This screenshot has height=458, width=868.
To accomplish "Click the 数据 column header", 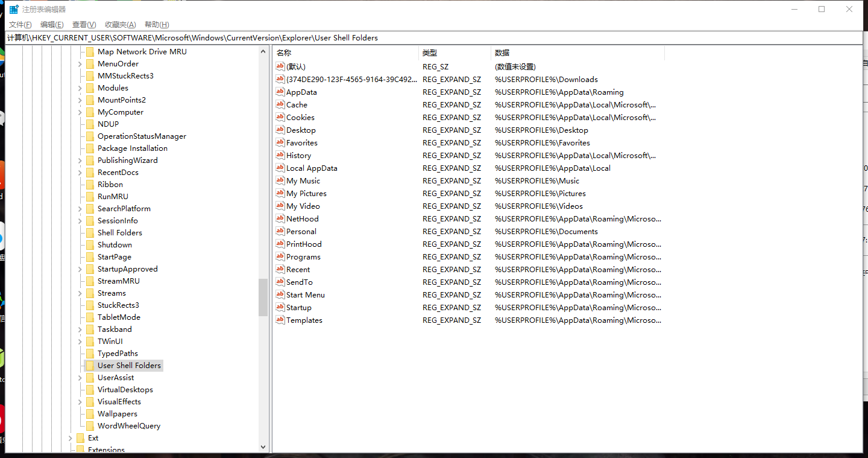I will [577, 53].
